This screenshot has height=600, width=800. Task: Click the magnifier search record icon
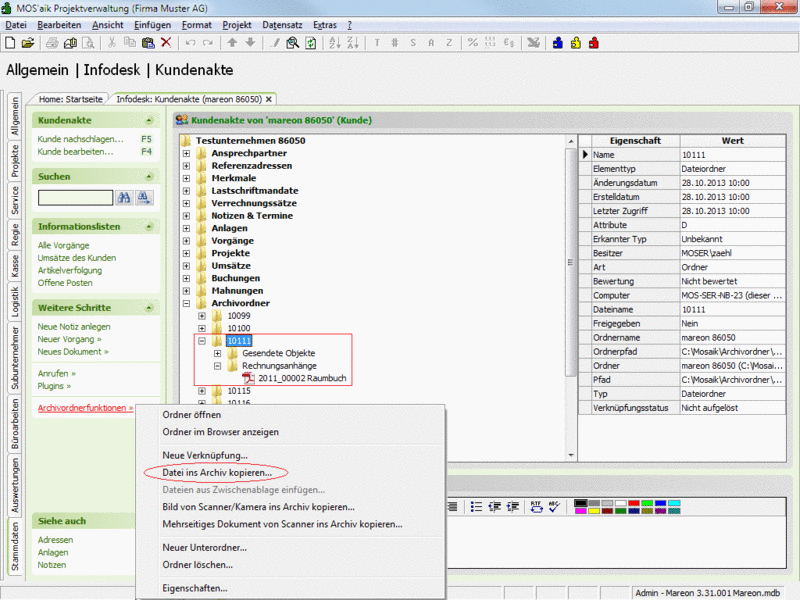(x=292, y=43)
